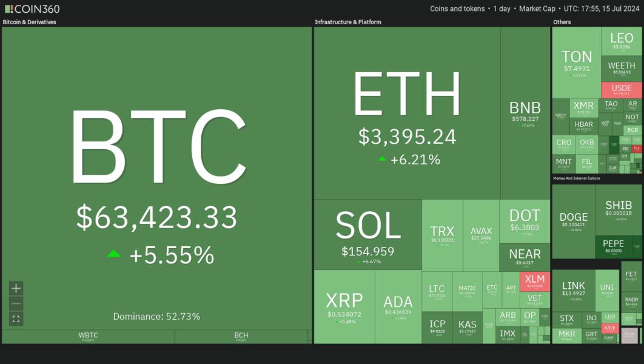Click the zoom out minus icon

[x=16, y=303]
